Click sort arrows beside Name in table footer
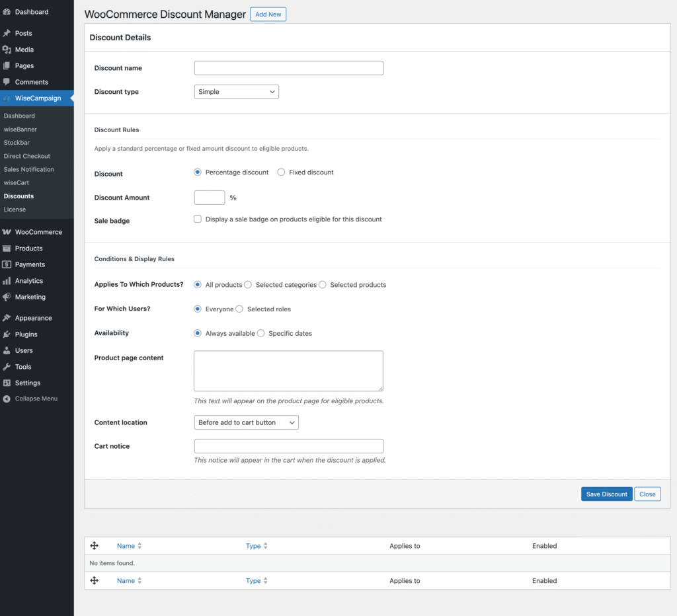Viewport: 677px width, 616px height. point(139,580)
